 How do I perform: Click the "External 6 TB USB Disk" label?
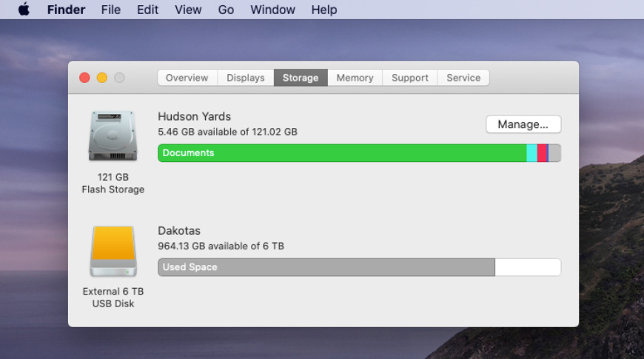coord(113,298)
